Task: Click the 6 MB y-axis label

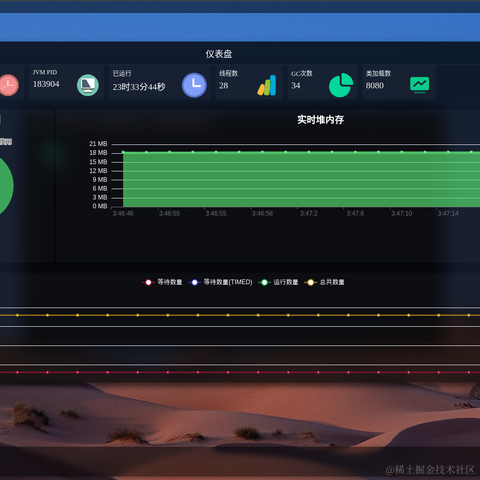Action: (x=100, y=189)
